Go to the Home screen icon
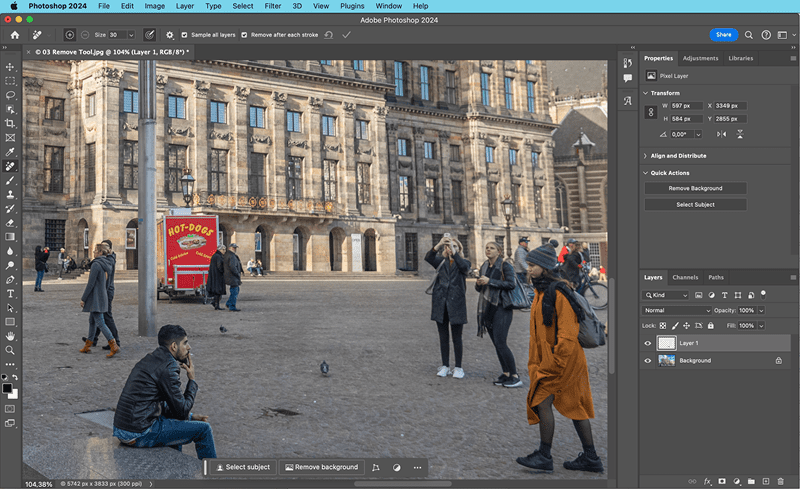The height and width of the screenshot is (489, 800). (x=15, y=35)
